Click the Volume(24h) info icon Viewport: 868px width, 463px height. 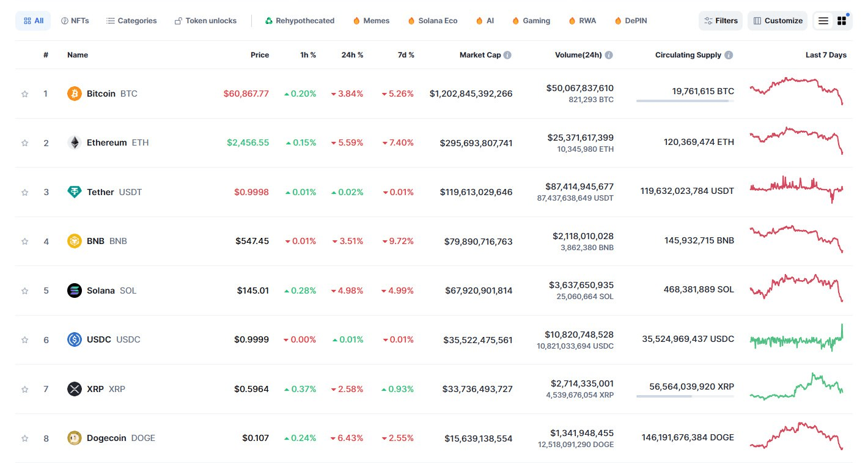point(609,55)
